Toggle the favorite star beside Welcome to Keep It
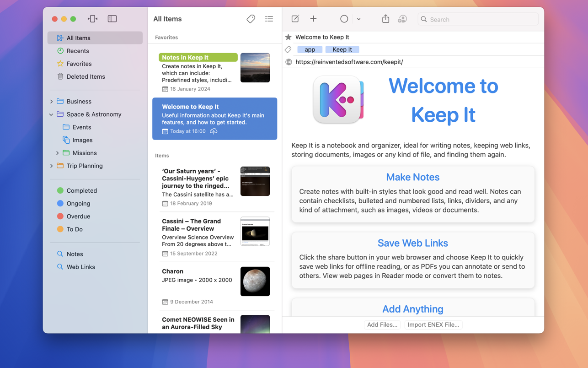This screenshot has width=588, height=368. click(289, 37)
